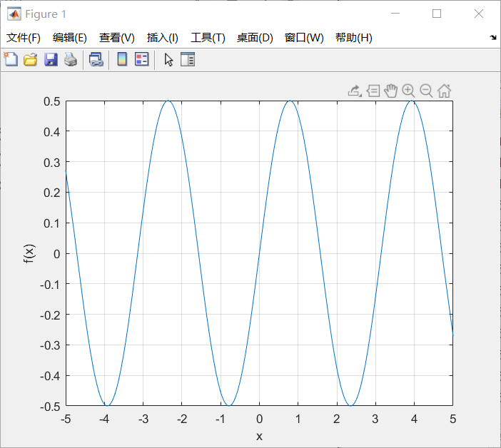The image size is (501, 448).
Task: Open file with the folder icon
Action: (x=31, y=60)
